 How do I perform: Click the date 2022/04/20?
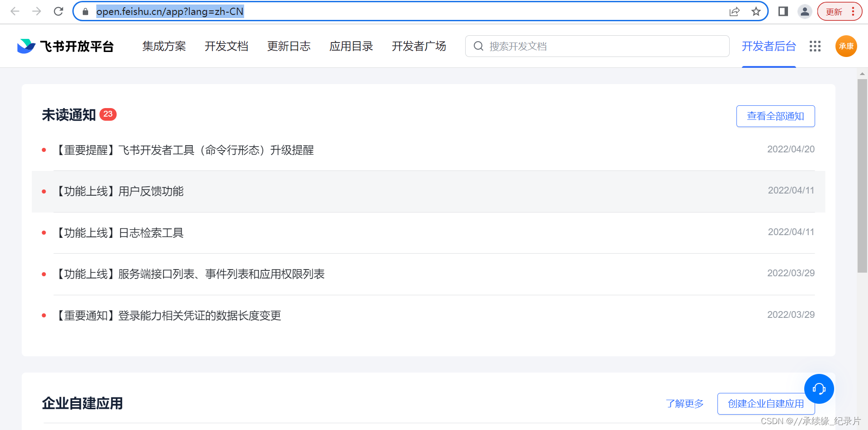[791, 149]
